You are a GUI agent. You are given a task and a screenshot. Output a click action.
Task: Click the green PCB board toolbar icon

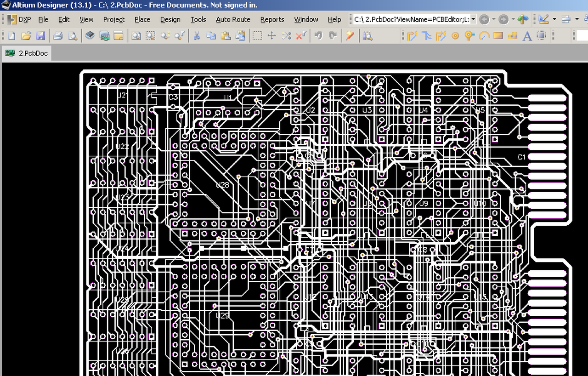click(x=104, y=35)
